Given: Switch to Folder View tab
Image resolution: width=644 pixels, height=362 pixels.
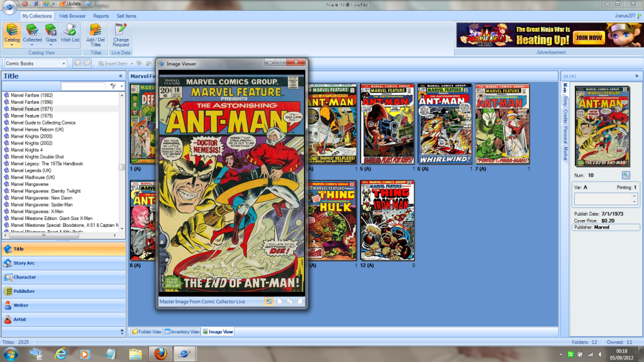Looking at the screenshot, I should pos(147,332).
